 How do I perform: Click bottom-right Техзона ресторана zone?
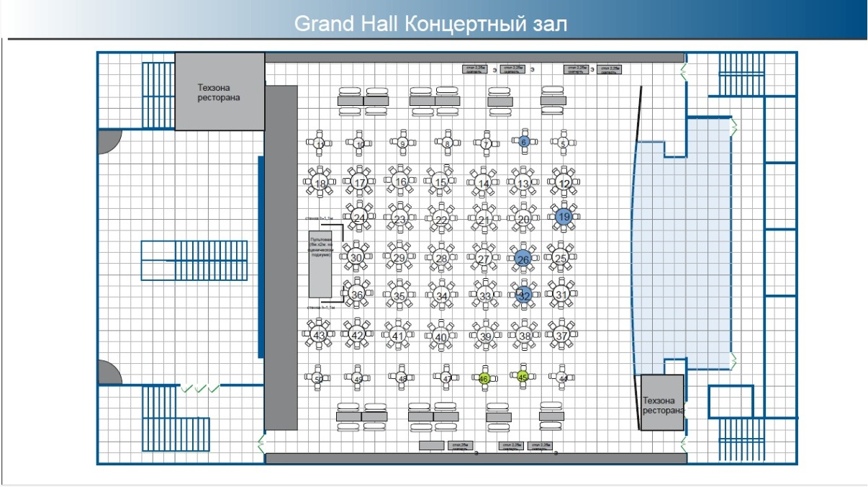tap(661, 403)
